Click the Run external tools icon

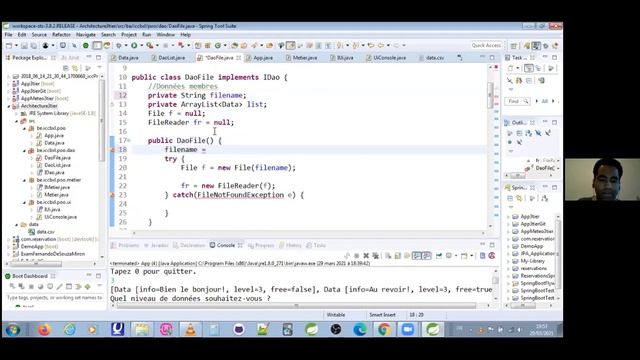tap(150, 46)
